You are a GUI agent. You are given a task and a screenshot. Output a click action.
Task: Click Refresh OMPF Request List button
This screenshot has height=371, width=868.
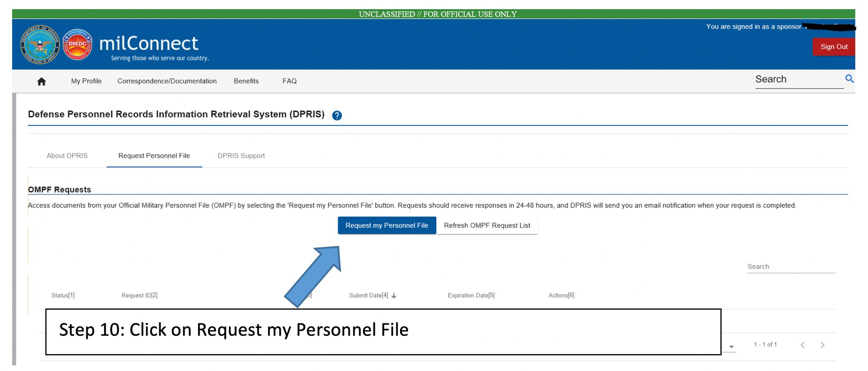click(x=487, y=226)
